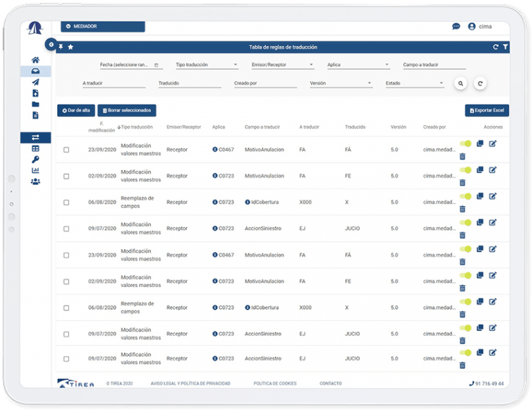Click the chat messages icon in header
532x412 pixels.
[x=456, y=27]
